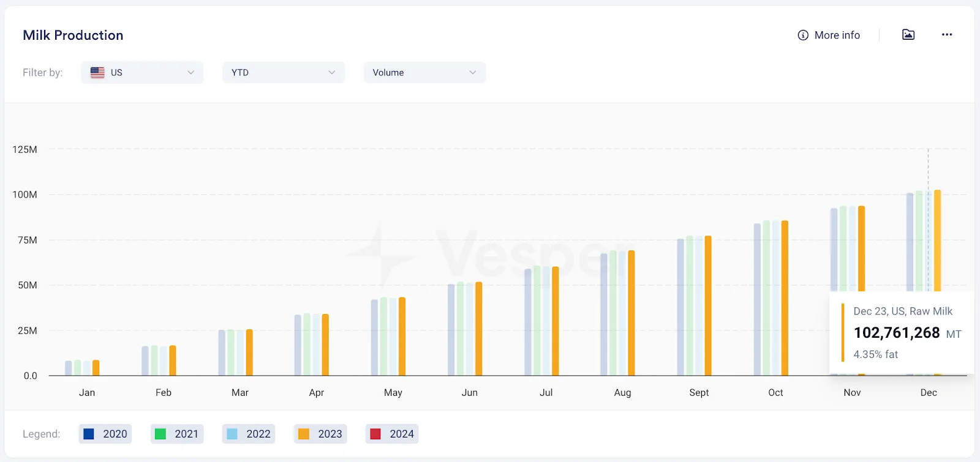
Task: Click the dark blue 2020 color swatch
Action: [x=89, y=434]
